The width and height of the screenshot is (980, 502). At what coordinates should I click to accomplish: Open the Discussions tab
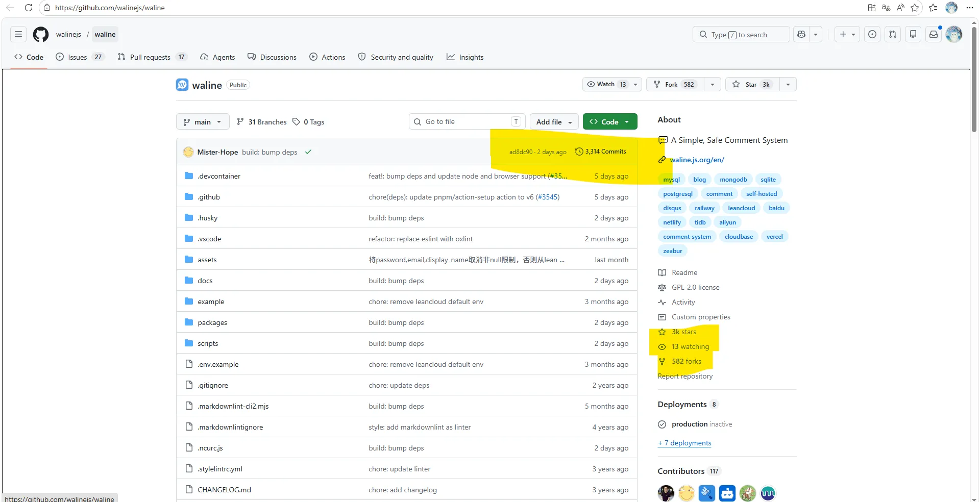(272, 57)
